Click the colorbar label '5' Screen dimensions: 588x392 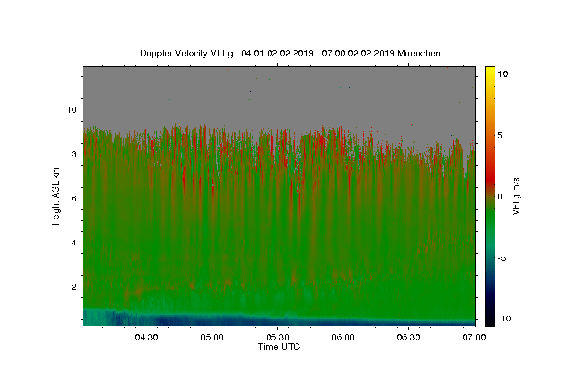(499, 135)
